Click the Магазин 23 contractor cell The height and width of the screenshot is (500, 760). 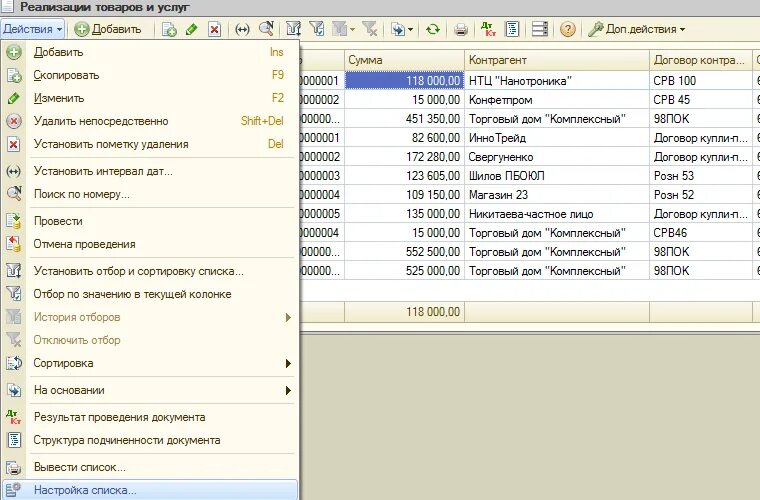click(557, 195)
